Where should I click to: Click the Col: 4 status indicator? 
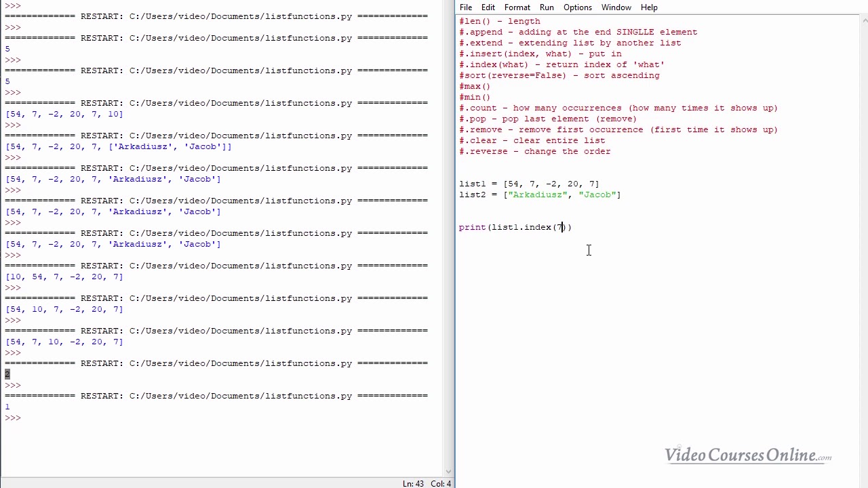click(441, 483)
